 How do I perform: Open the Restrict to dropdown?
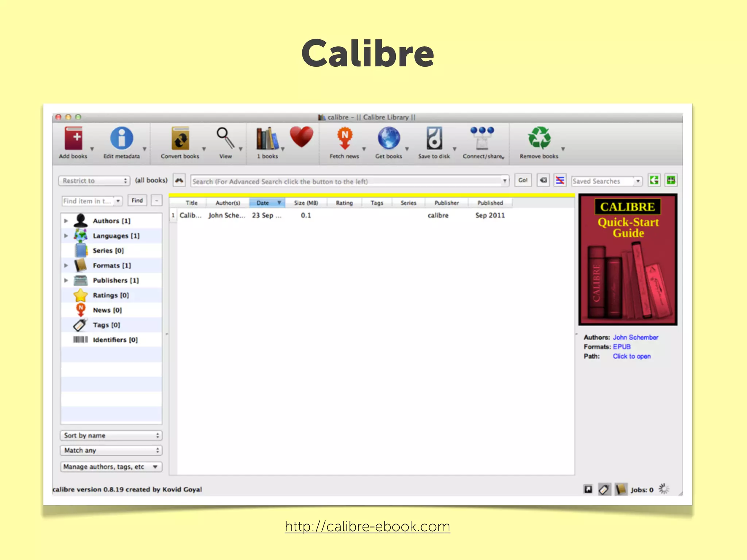pos(94,181)
